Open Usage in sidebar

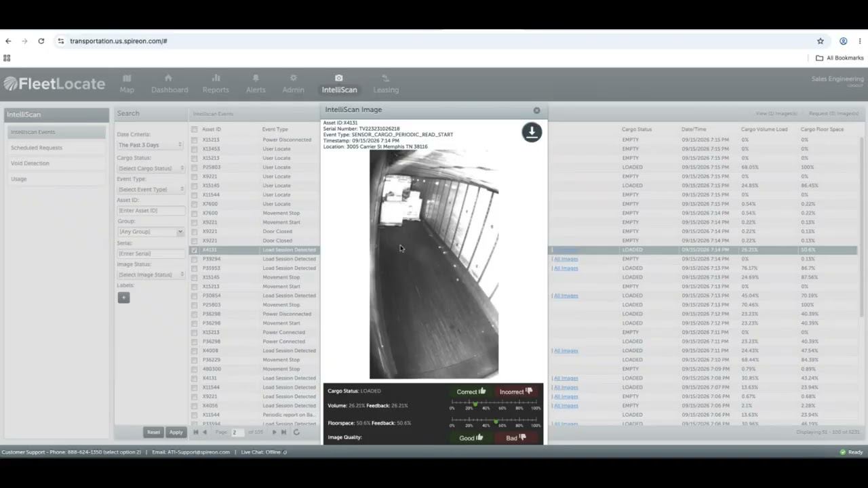coord(56,179)
